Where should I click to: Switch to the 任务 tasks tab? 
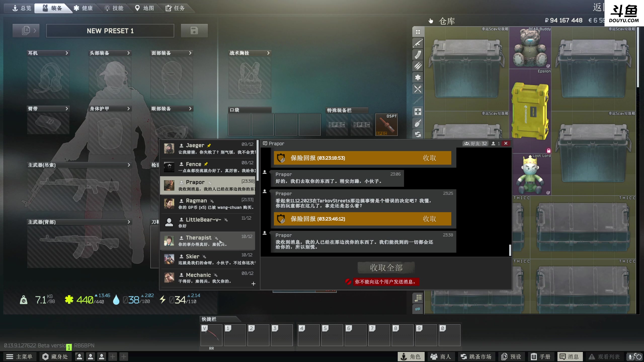click(175, 8)
